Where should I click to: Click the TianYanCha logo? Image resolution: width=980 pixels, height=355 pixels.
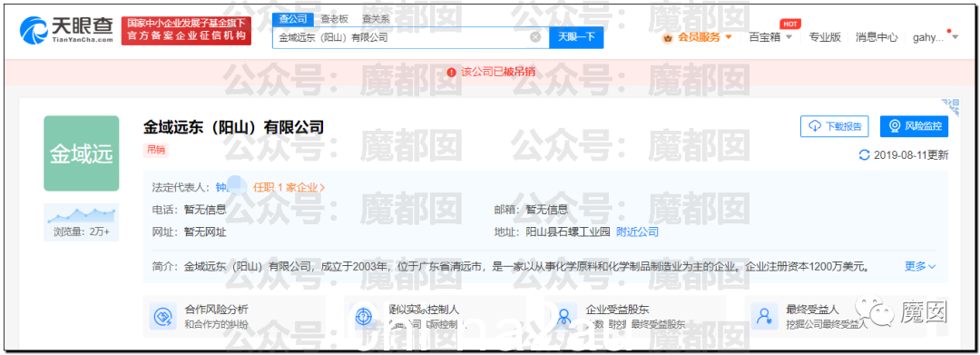point(66,29)
